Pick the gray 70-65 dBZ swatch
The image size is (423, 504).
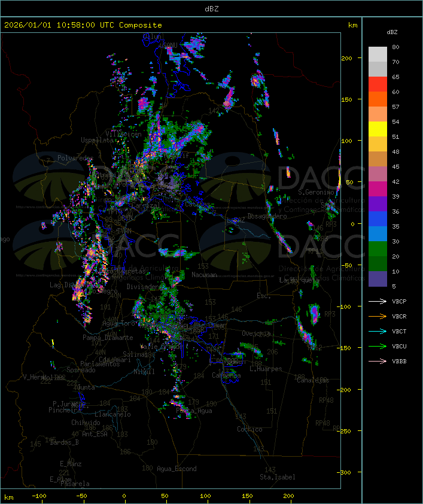[378, 69]
